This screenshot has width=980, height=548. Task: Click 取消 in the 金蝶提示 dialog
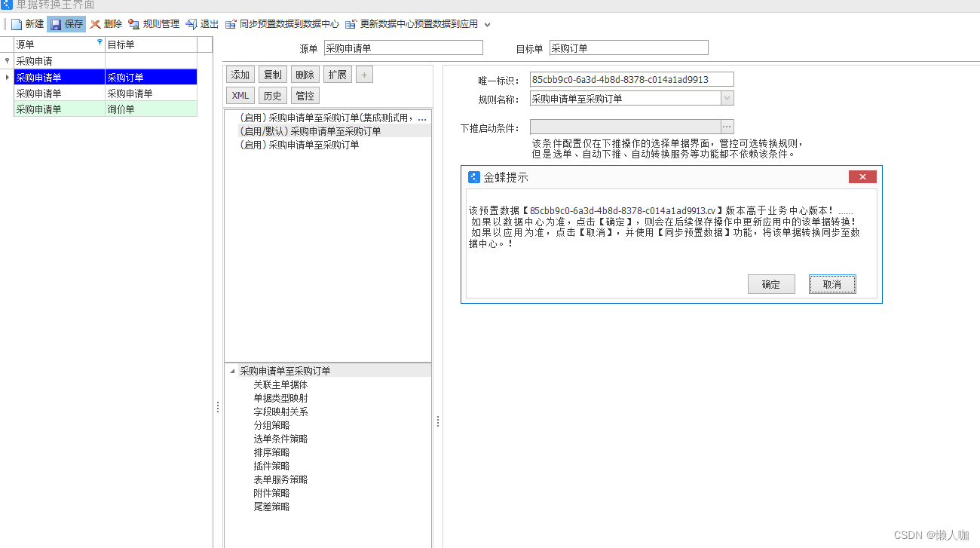pyautogui.click(x=832, y=284)
